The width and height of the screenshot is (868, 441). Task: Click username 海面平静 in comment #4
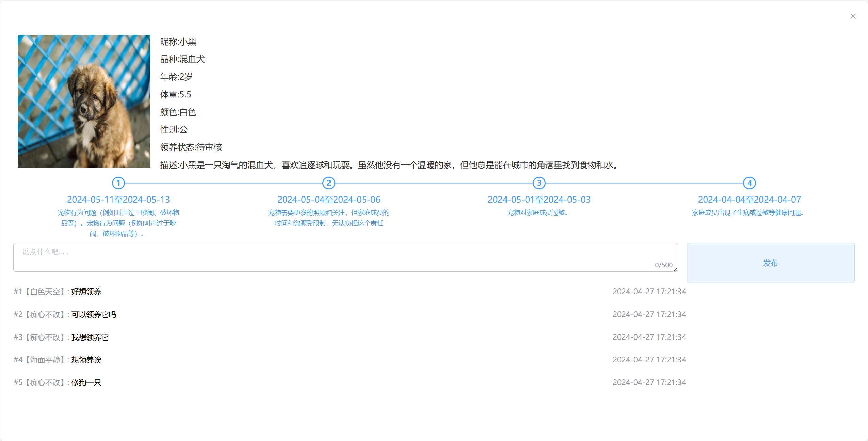click(x=45, y=360)
